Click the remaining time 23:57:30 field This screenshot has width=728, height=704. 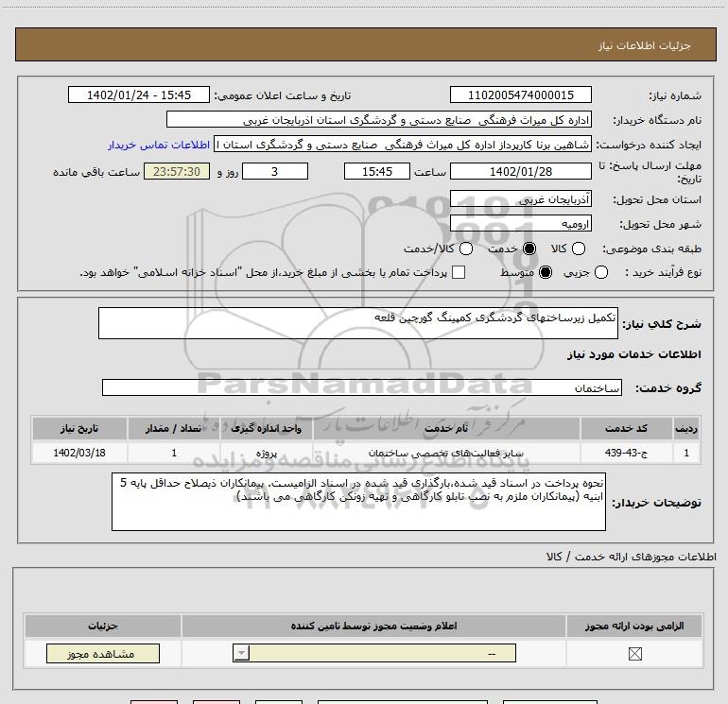177,172
